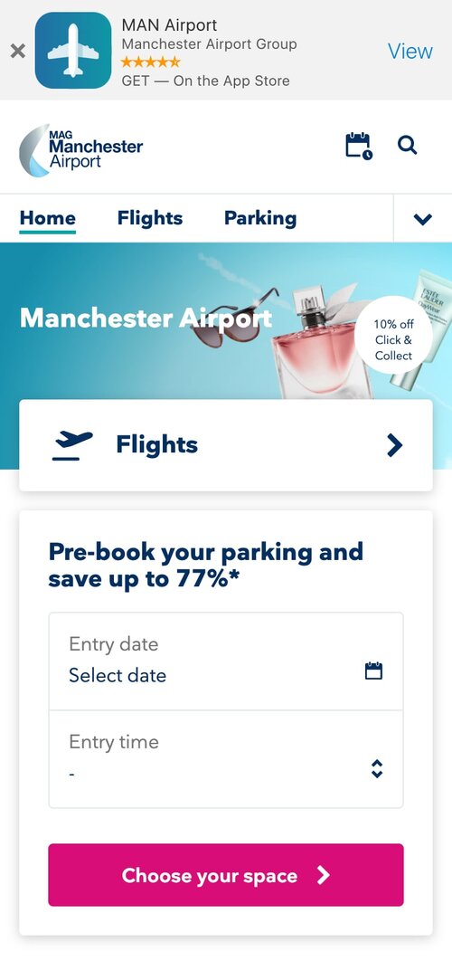
Task: Expand the navigation menu chevron
Action: point(423,219)
